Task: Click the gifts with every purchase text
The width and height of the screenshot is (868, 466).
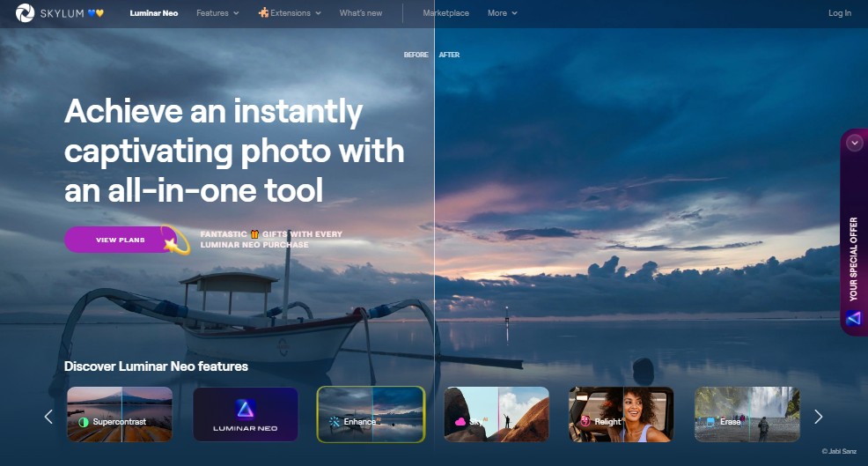Action: (271, 240)
